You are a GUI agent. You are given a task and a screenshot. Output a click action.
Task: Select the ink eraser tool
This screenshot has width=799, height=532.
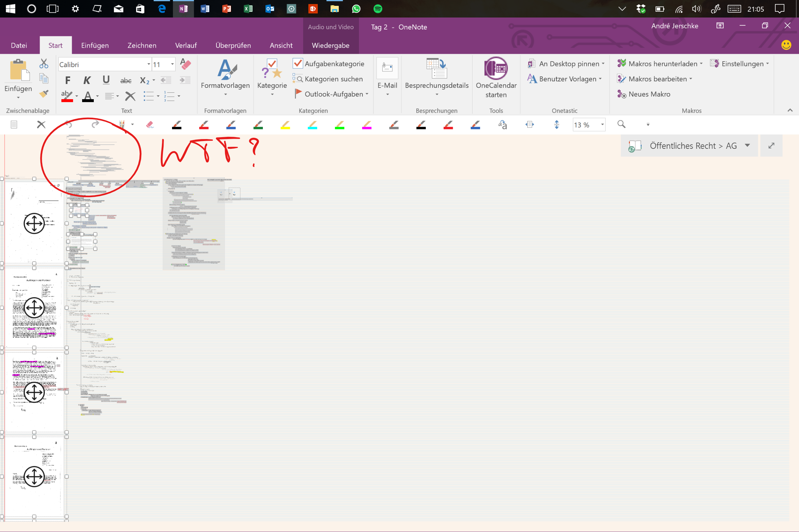coord(149,124)
